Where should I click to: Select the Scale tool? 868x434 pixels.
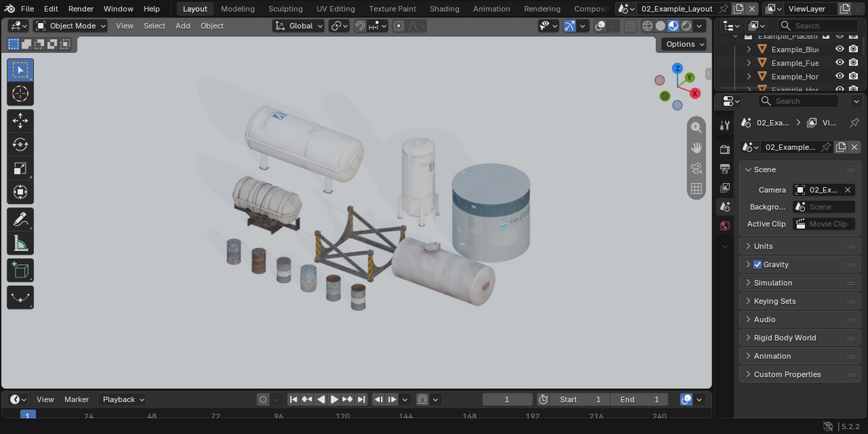coord(20,169)
